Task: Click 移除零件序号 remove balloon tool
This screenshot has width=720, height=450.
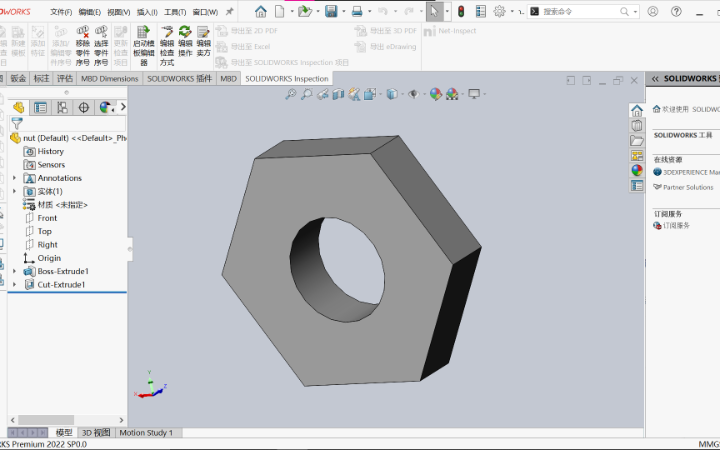Action: 83,46
